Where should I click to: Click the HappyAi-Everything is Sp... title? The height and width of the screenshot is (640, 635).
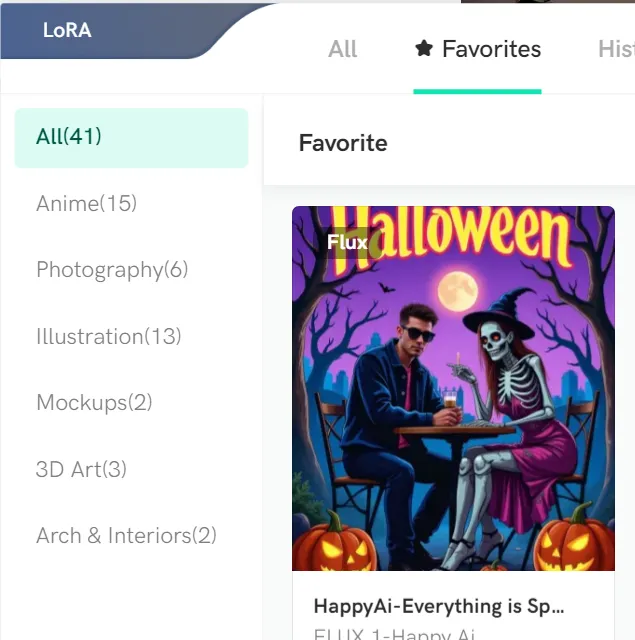pyautogui.click(x=439, y=606)
